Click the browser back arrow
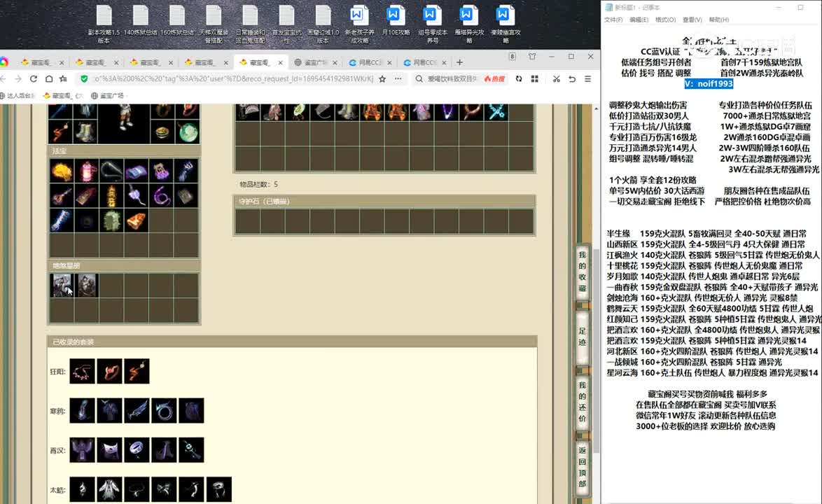Viewport: 822px width, 504px height. (x=4, y=78)
